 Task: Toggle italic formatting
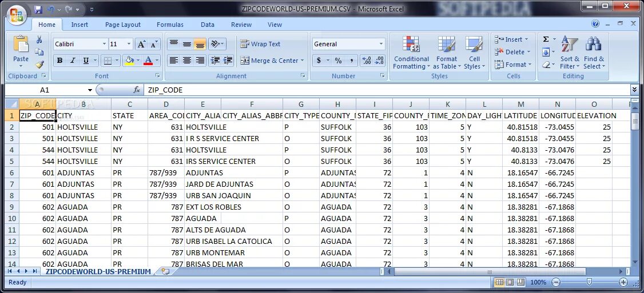pyautogui.click(x=73, y=61)
